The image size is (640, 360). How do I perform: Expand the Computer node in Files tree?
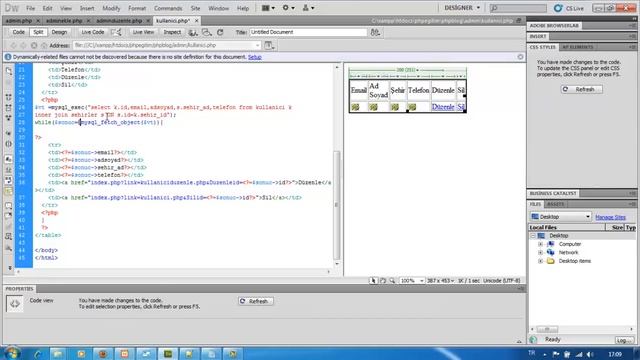(x=540, y=244)
